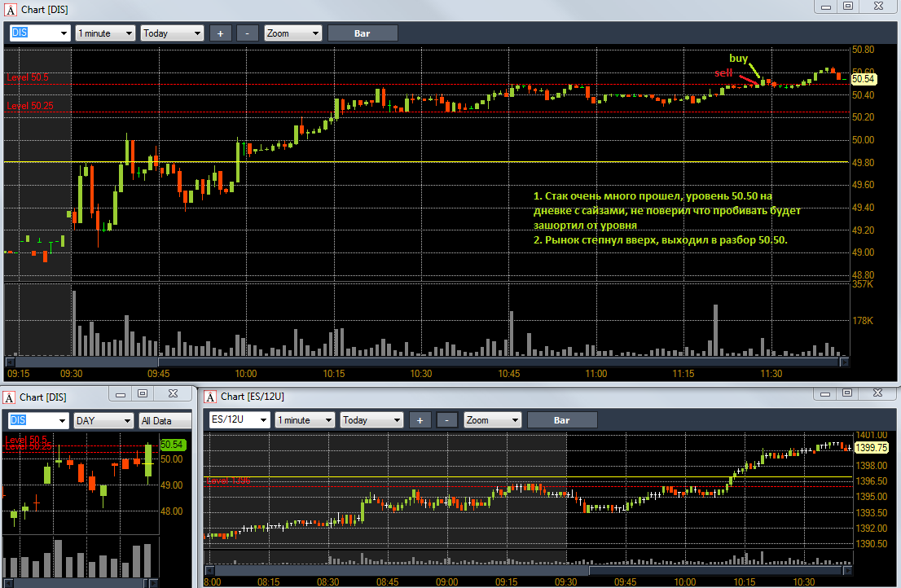Click the green Russian note text on chart
Viewport: 901px width, 588px height.
[666, 218]
